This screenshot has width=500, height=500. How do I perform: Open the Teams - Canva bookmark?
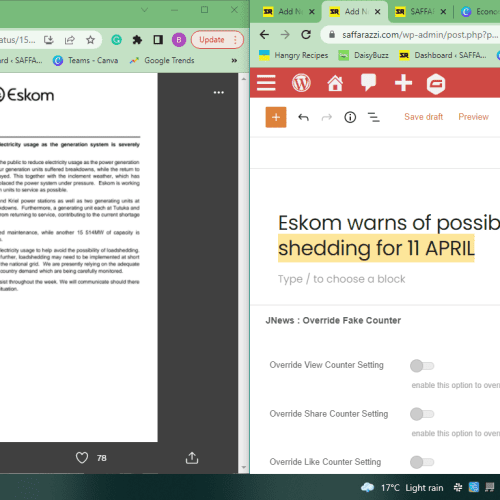coord(86,60)
